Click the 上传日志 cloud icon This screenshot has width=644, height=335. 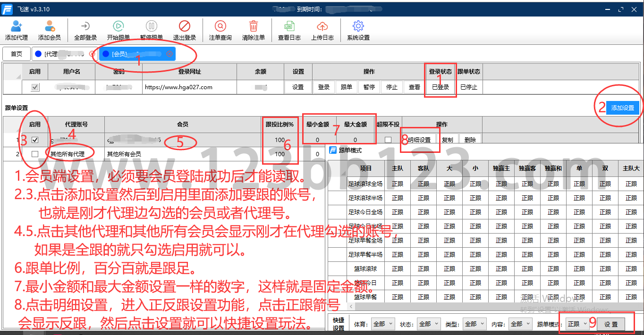322,27
